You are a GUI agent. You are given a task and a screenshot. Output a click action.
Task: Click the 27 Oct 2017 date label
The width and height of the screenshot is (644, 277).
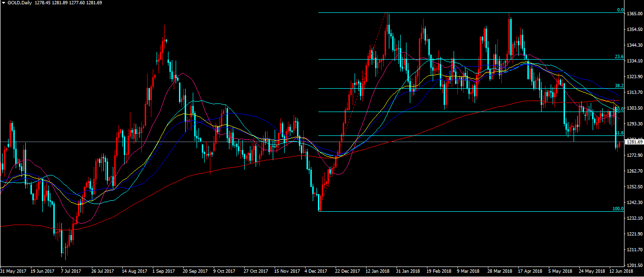257,271
